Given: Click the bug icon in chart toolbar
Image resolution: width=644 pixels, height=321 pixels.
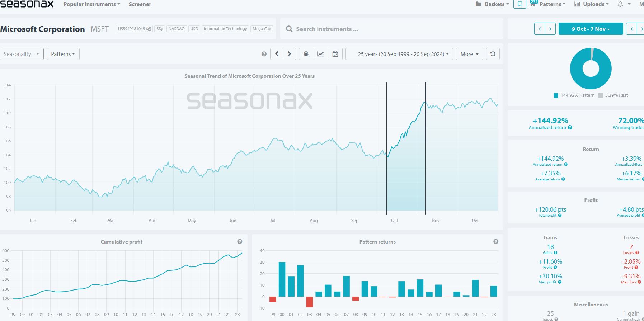Looking at the screenshot, I should click(x=306, y=54).
